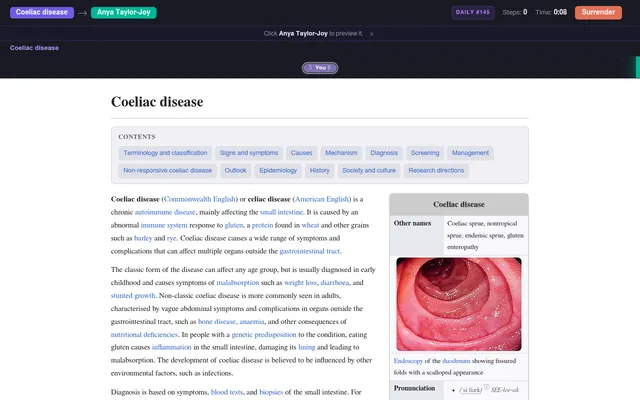Follow the American English link
Screen dimensions: 640x400
pos(322,199)
